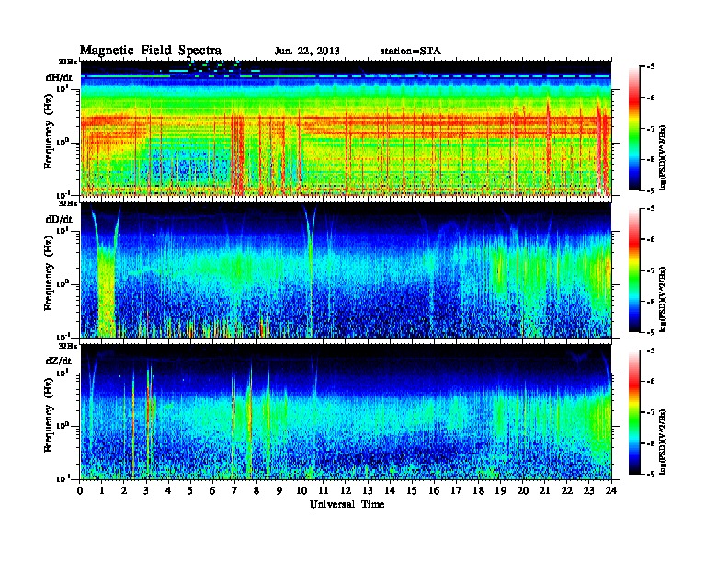Click the log(PSD) label beside dH/dt color scale

tap(664, 157)
